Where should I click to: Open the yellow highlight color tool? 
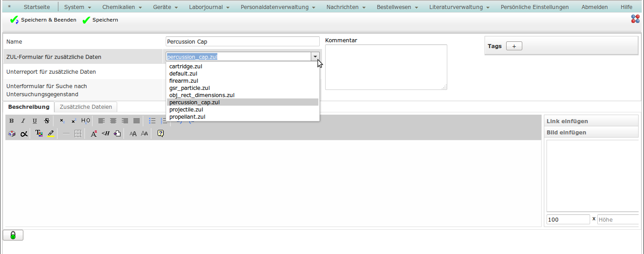coord(51,134)
